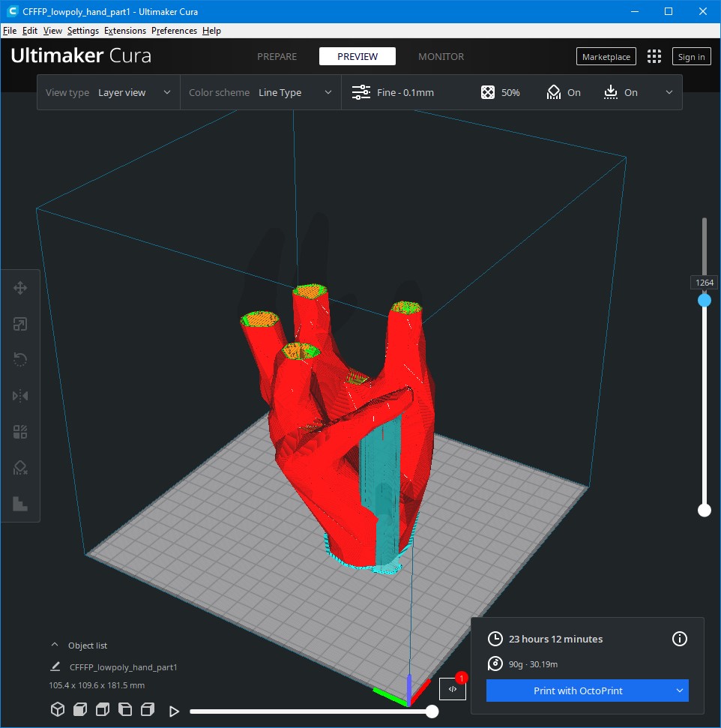Select CFFFP_lowpoly_hand_part1 in object list
This screenshot has height=728, width=721.
[x=123, y=667]
